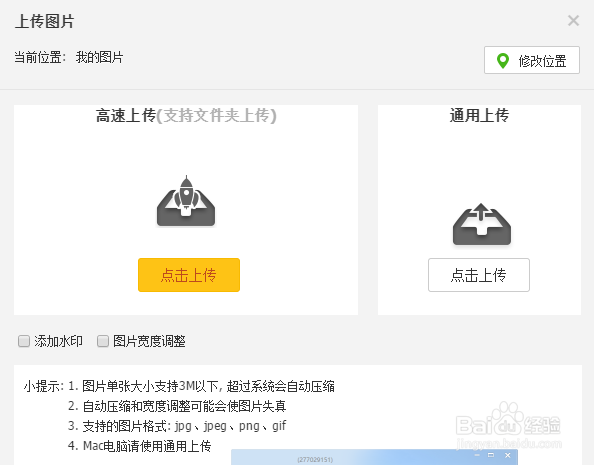Click the 修改位置 button
This screenshot has width=594, height=465.
tap(531, 60)
